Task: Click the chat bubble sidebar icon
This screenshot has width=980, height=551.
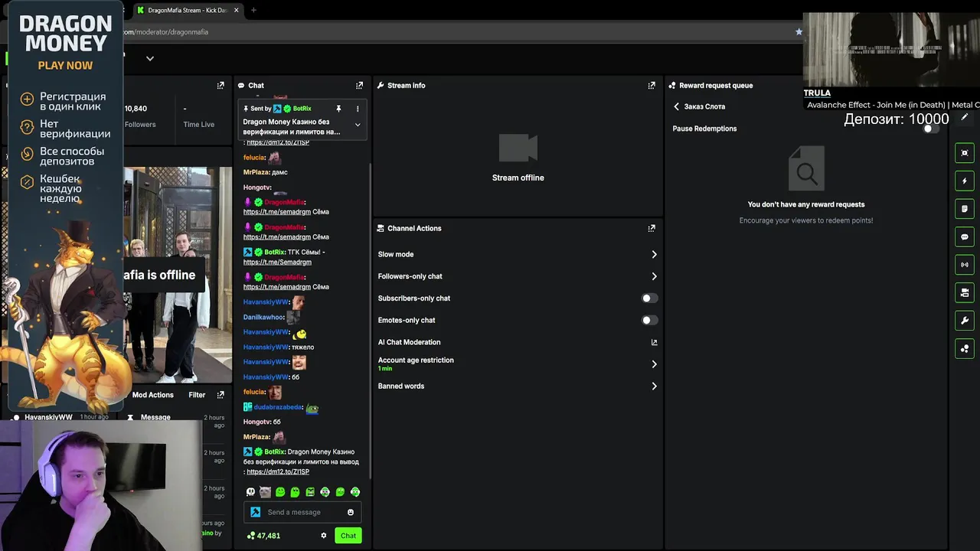Action: 965,236
